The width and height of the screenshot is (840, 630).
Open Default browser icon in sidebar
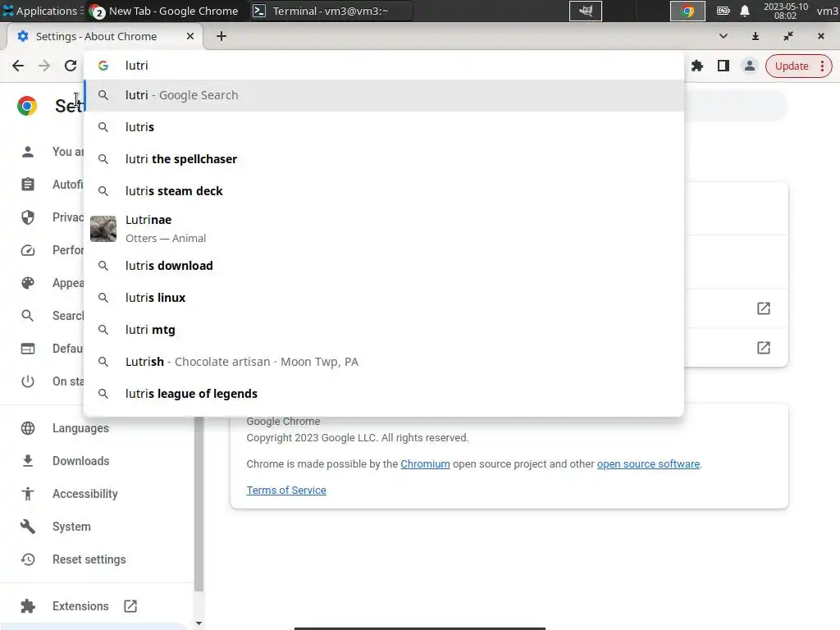point(28,348)
